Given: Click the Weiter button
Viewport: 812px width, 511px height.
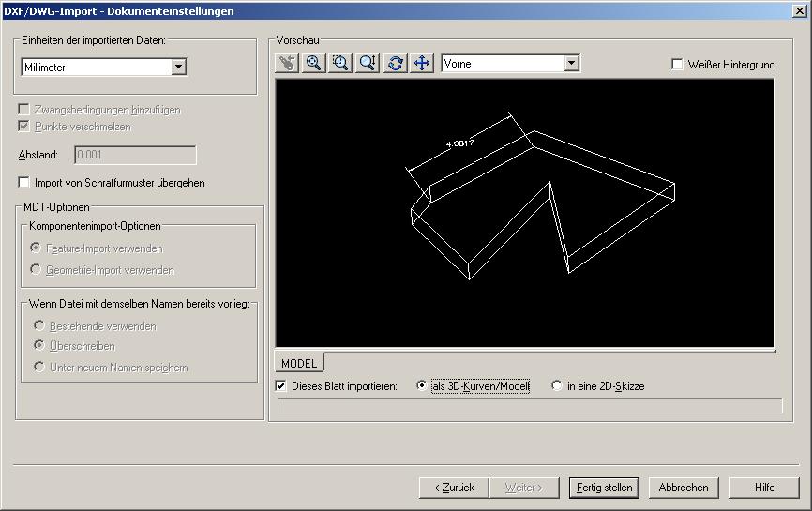Looking at the screenshot, I should pos(524,488).
